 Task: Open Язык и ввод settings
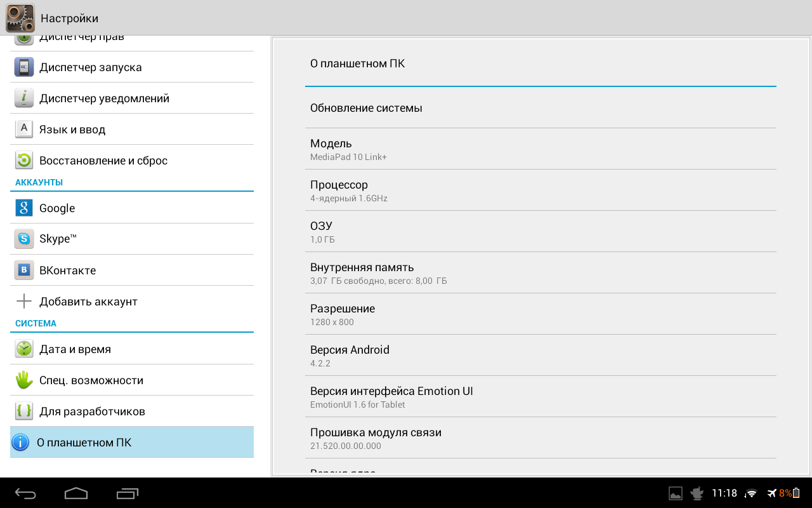(132, 129)
